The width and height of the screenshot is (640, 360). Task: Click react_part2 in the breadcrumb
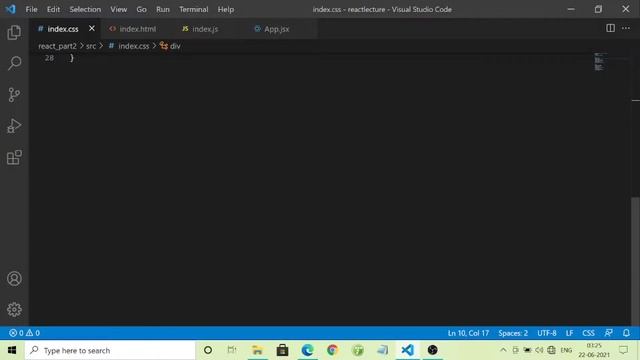(x=57, y=46)
